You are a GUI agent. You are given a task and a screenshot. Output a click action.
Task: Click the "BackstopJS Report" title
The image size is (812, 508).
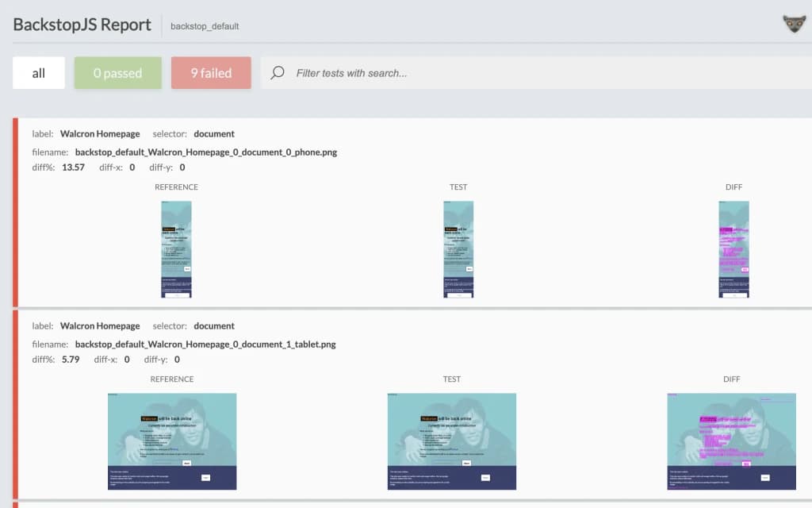(x=82, y=25)
